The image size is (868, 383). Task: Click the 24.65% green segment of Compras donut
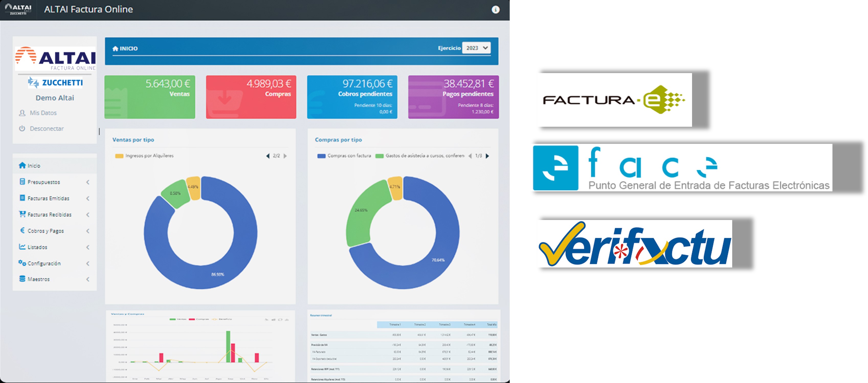tap(361, 210)
